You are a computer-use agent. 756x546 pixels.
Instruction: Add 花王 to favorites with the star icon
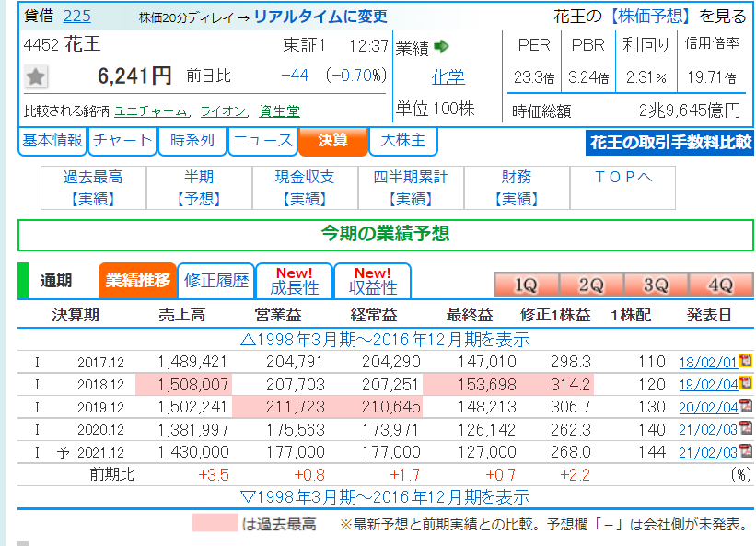pyautogui.click(x=36, y=76)
